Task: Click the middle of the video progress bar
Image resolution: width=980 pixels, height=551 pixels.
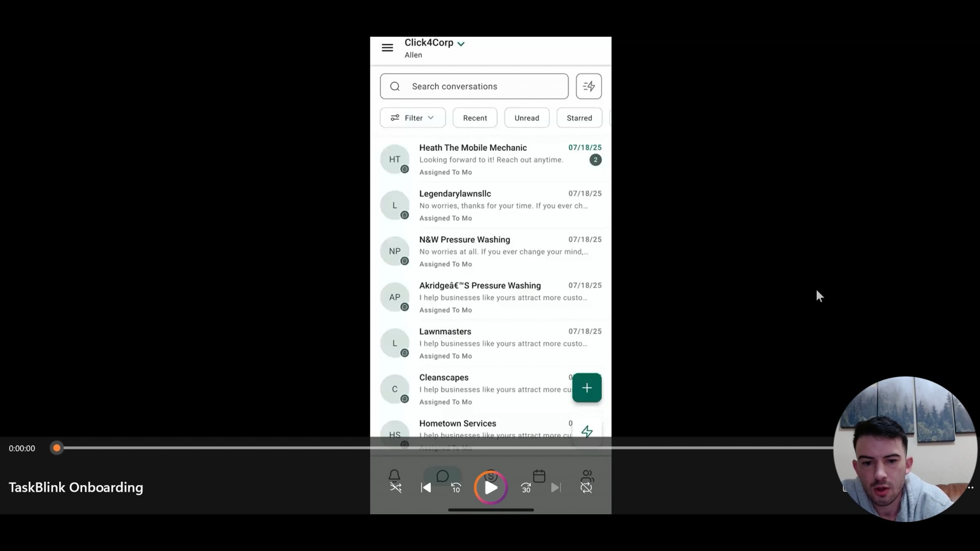Action: pyautogui.click(x=445, y=448)
